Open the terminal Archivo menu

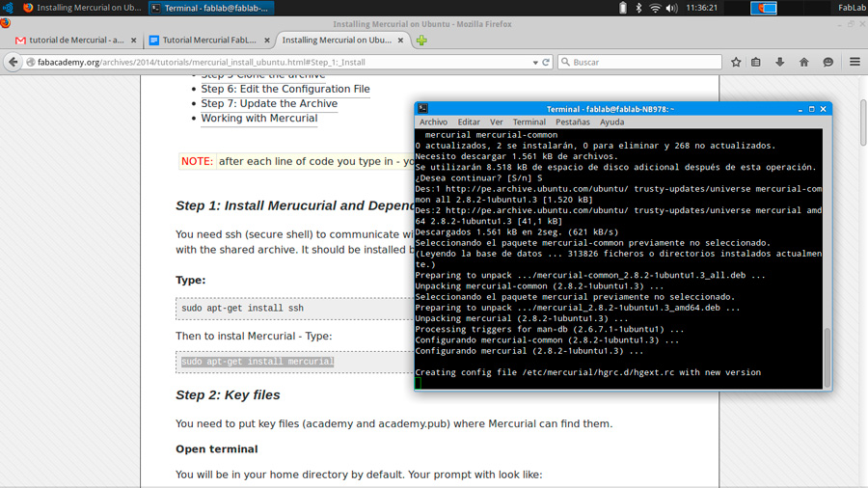pos(433,122)
